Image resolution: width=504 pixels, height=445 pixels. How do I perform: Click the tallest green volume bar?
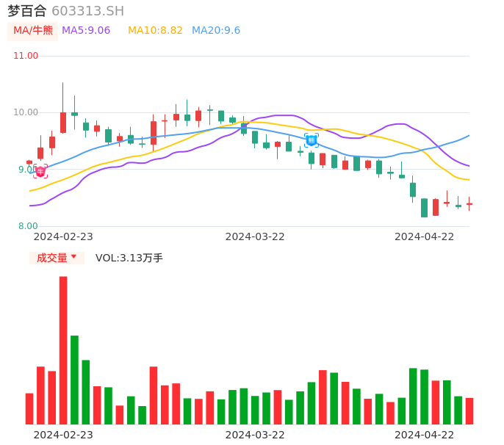[x=74, y=379]
